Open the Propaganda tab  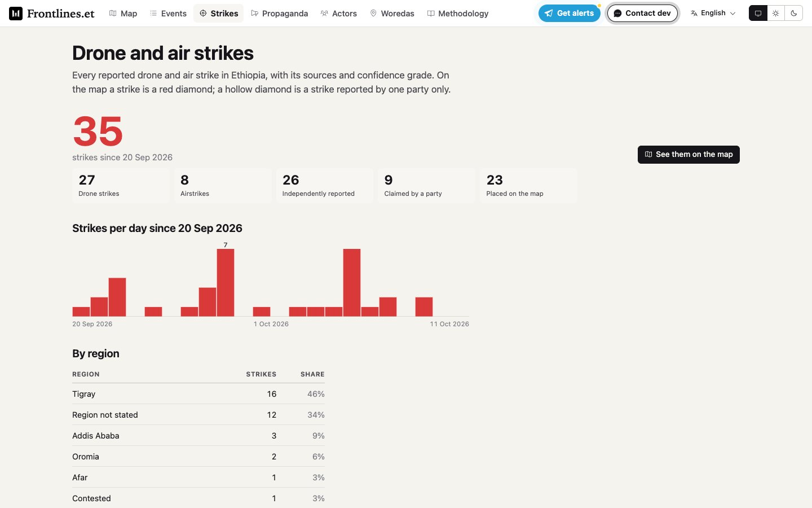[280, 14]
